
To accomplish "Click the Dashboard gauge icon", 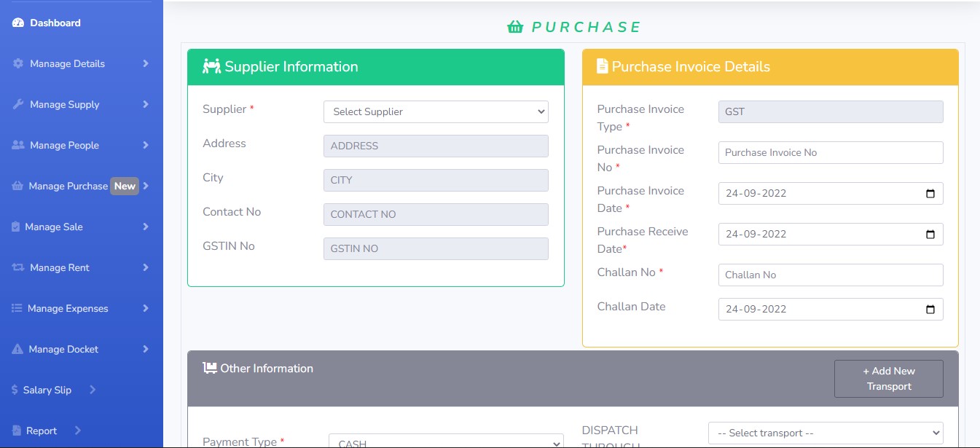I will [x=18, y=23].
